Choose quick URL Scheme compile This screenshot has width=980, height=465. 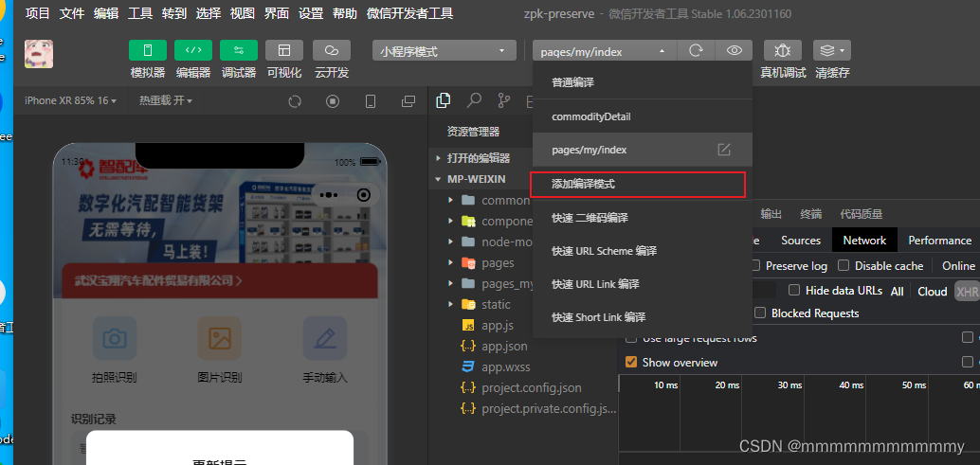click(x=643, y=251)
